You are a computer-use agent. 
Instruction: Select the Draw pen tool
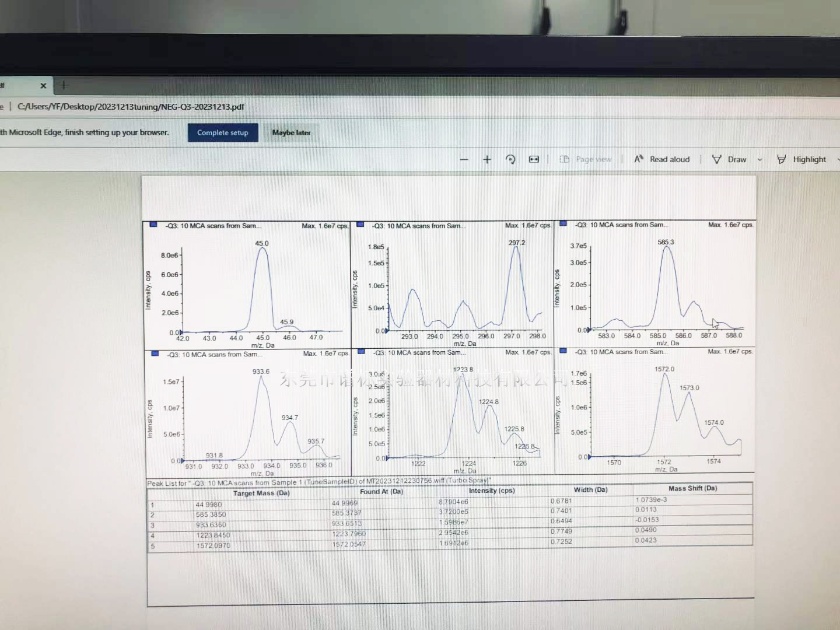coord(729,159)
